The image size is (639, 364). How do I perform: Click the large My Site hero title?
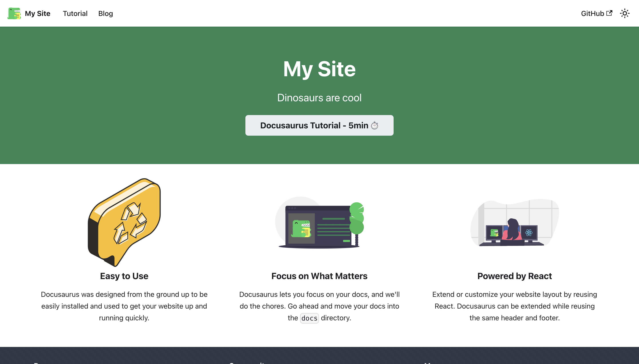(x=319, y=69)
